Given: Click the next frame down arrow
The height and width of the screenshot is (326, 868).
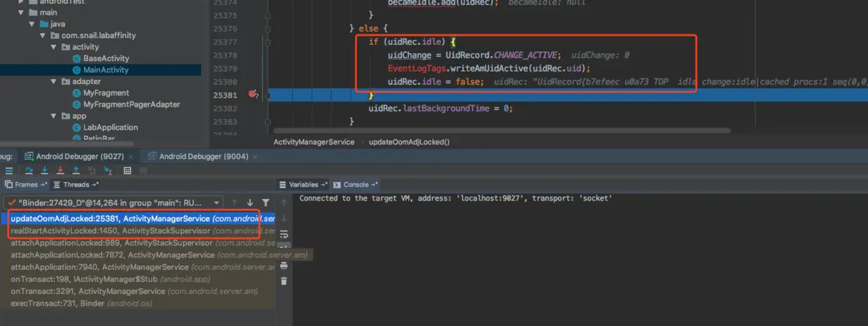Looking at the screenshot, I should pyautogui.click(x=250, y=203).
